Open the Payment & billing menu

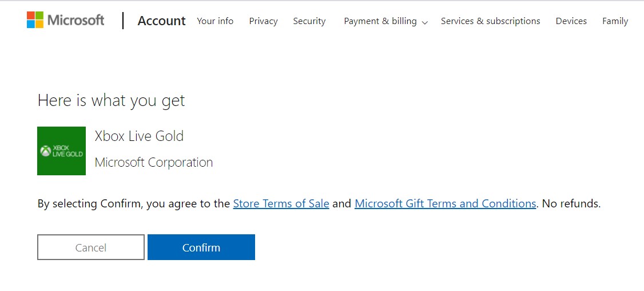tap(380, 21)
